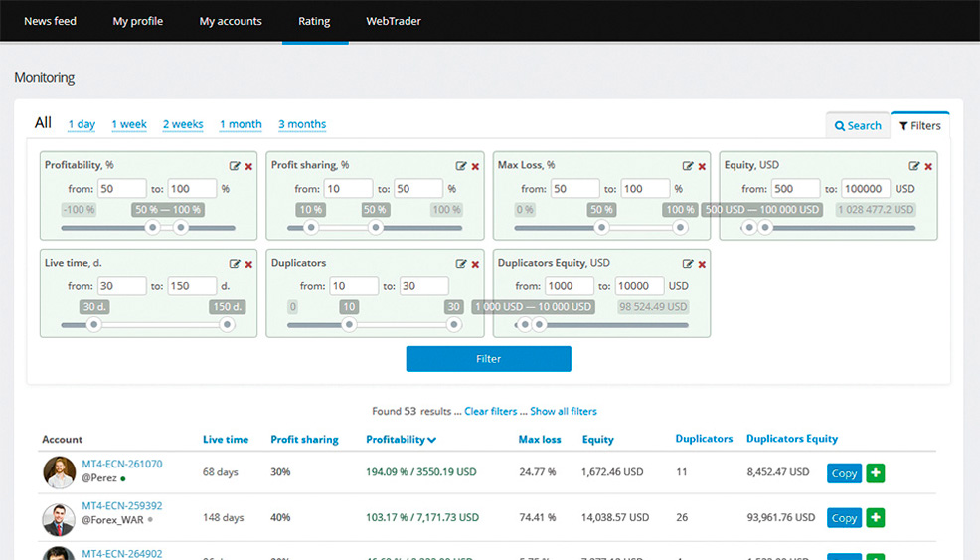This screenshot has width=980, height=560.
Task: Click the Clear filters link
Action: click(491, 411)
